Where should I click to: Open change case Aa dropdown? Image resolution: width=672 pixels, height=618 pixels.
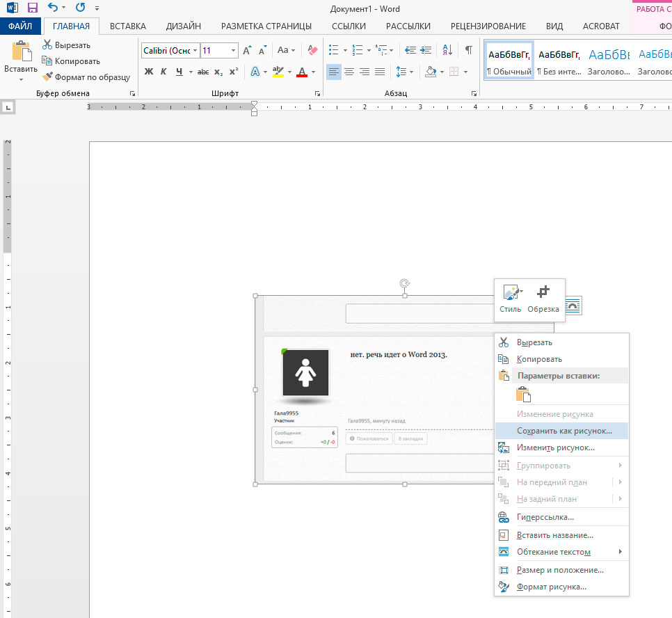(287, 51)
